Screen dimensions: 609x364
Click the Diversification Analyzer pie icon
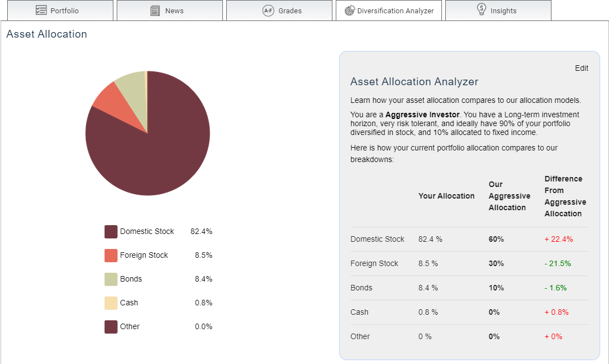(350, 11)
